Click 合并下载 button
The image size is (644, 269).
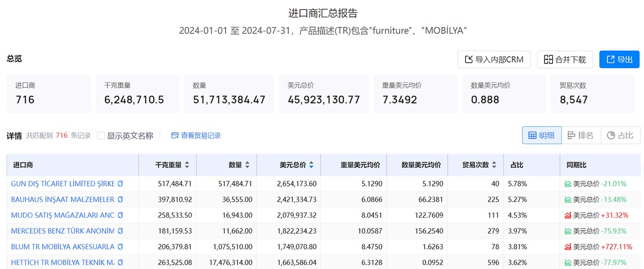tap(565, 60)
